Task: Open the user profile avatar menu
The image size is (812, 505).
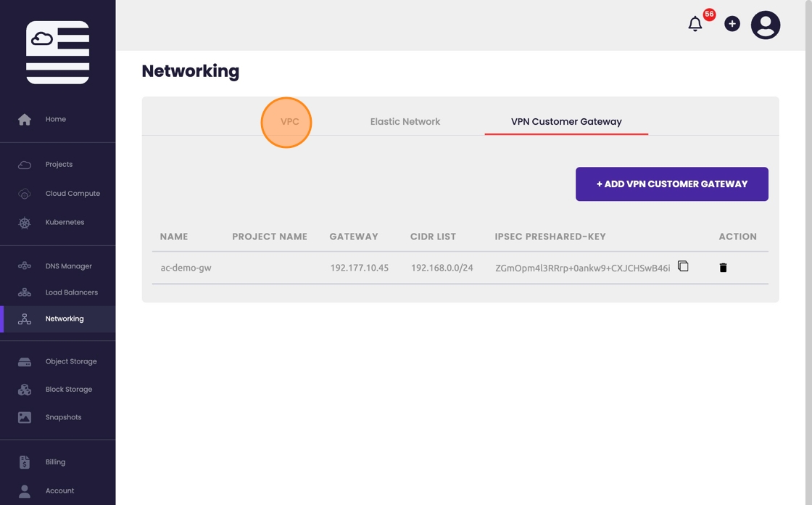Action: coord(765,25)
